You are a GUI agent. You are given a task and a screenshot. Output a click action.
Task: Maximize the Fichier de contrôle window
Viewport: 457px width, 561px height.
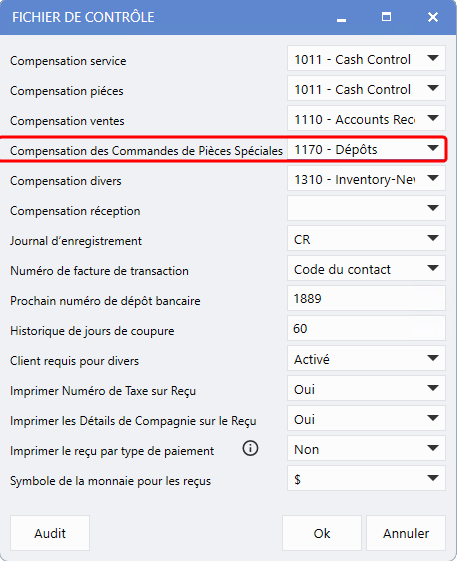point(386,17)
